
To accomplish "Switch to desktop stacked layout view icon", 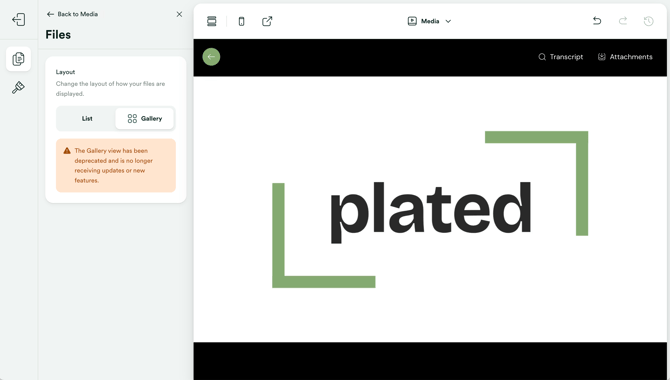I will [212, 21].
